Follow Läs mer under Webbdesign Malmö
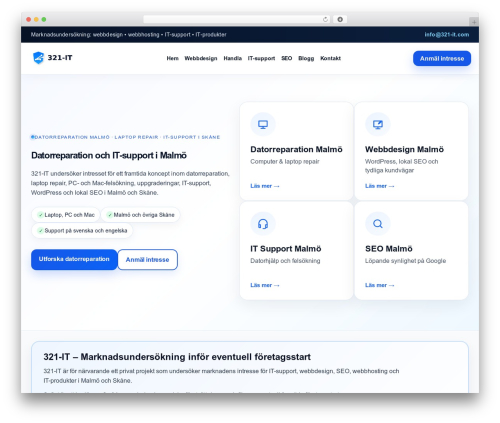The height and width of the screenshot is (423, 500). (x=379, y=186)
